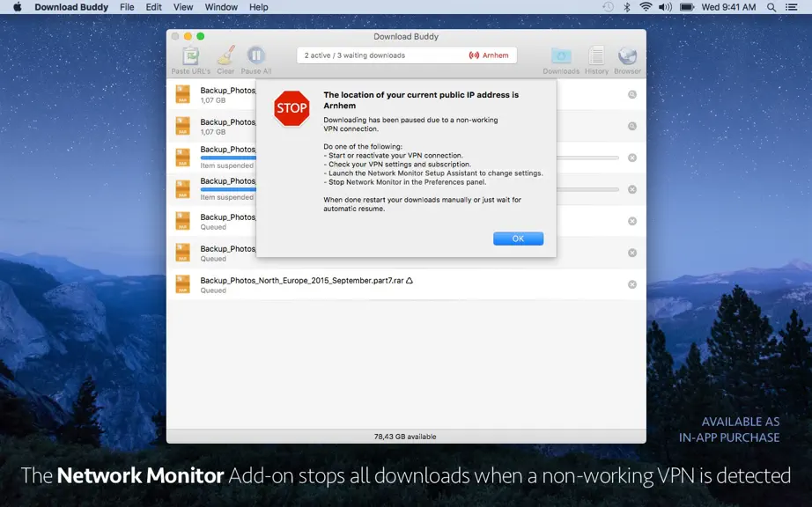Click the Wed 9:41 AM clock
The width and height of the screenshot is (812, 507).
[728, 7]
